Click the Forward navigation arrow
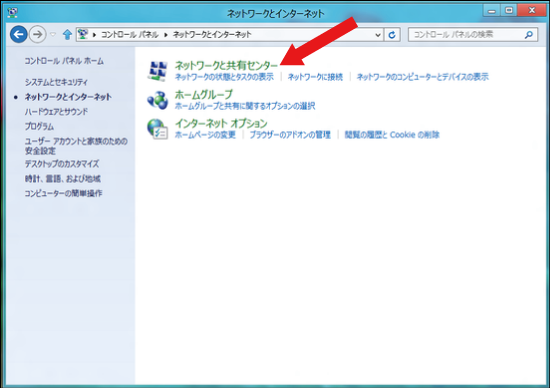Viewport: 550px width, 388px height. 38,34
